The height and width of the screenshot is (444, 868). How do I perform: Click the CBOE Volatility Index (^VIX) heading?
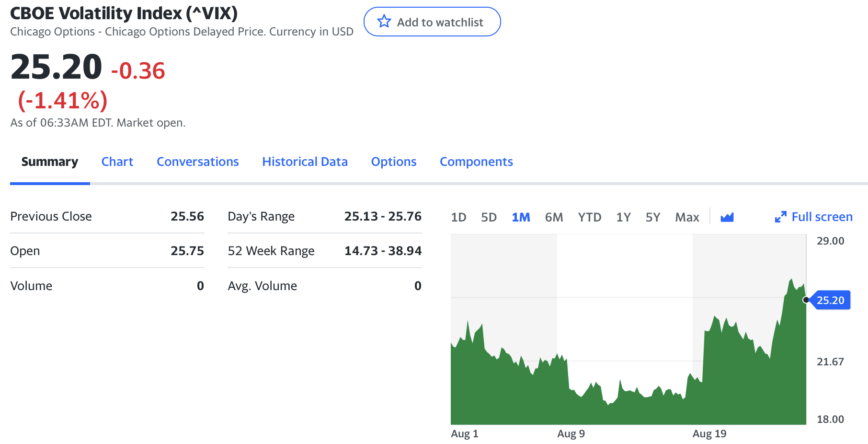coord(124,13)
